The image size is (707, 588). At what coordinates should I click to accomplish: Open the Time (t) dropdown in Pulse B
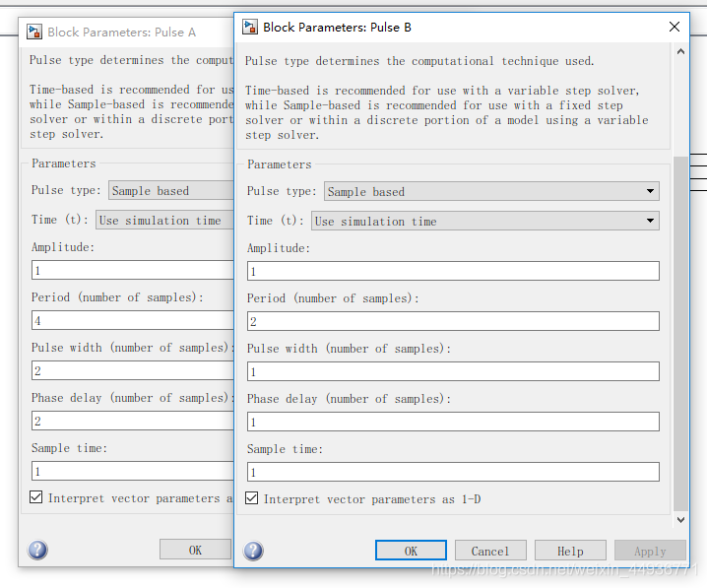[x=485, y=221]
